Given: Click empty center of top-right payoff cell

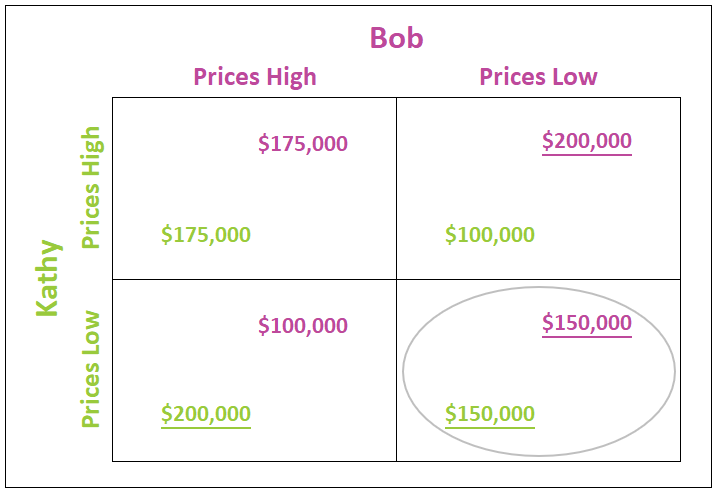Looking at the screenshot, I should (x=538, y=189).
